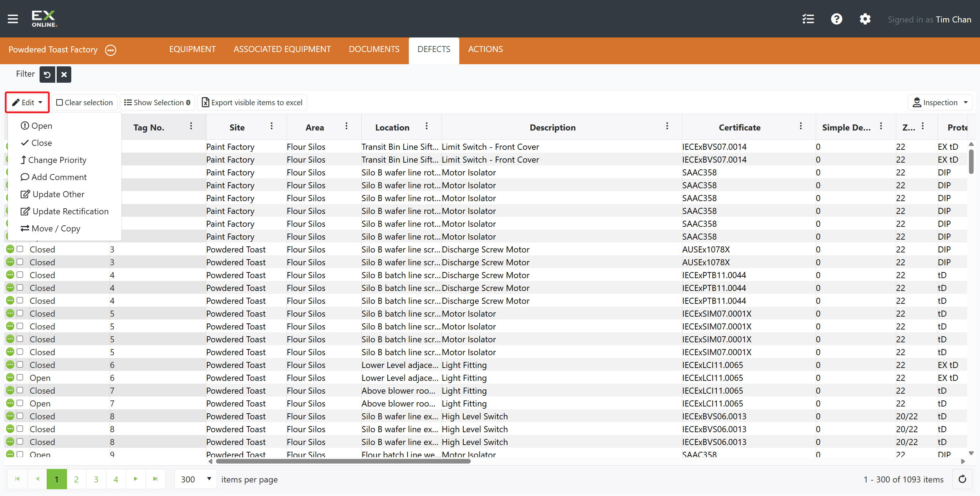The height and width of the screenshot is (496, 980).
Task: Collapse the Edit dropdown button
Action: [27, 102]
